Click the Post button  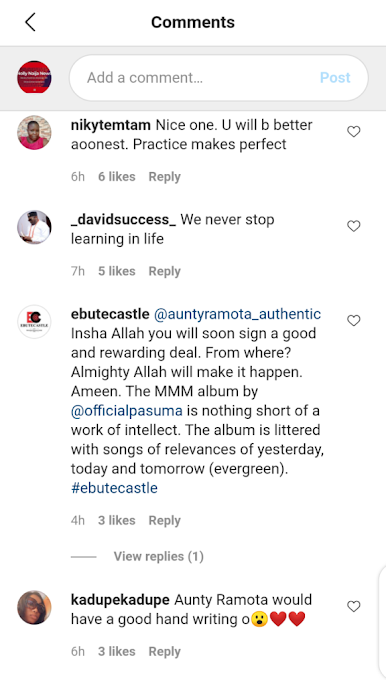pyautogui.click(x=335, y=78)
